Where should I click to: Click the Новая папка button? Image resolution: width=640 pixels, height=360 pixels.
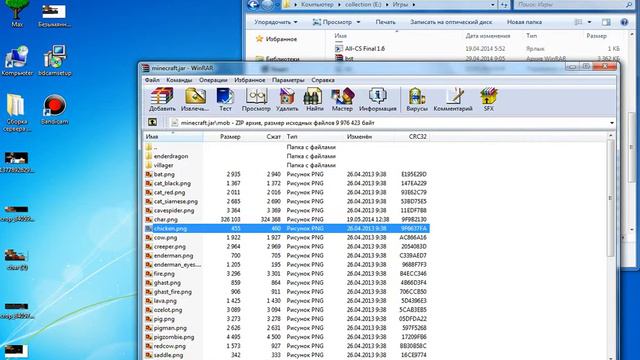point(524,22)
